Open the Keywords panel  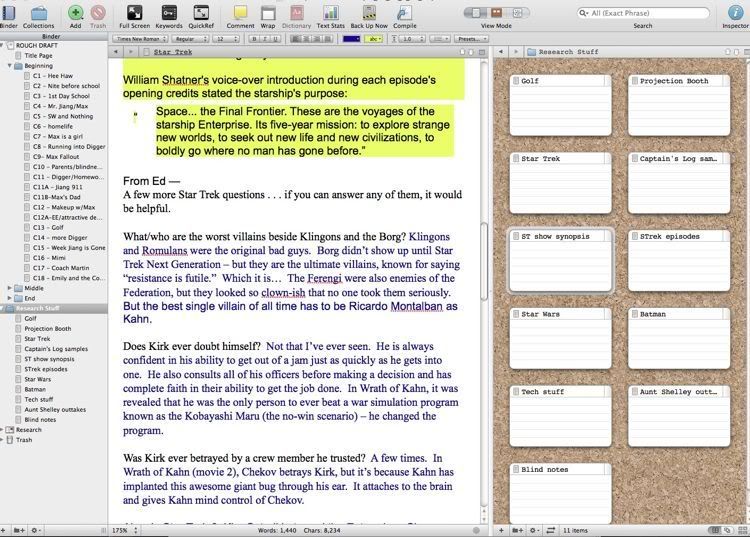coord(169,13)
